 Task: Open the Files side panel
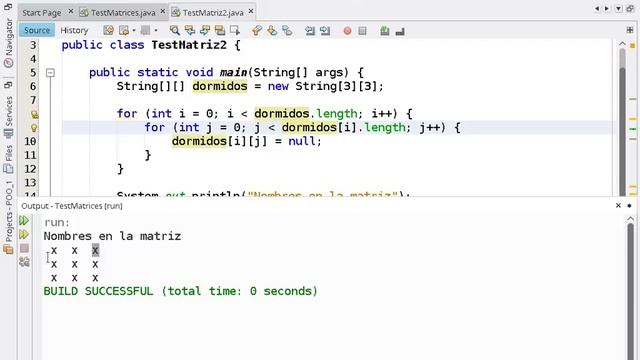9,158
